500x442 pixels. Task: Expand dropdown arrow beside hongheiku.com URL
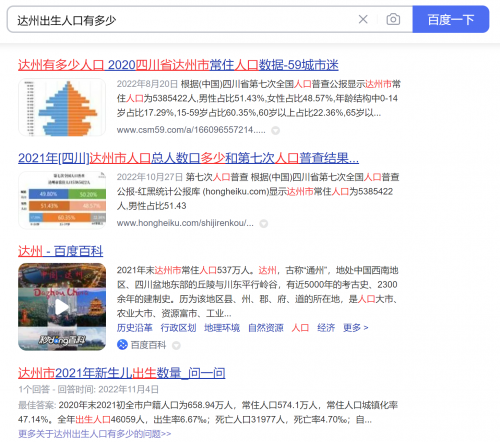[264, 224]
